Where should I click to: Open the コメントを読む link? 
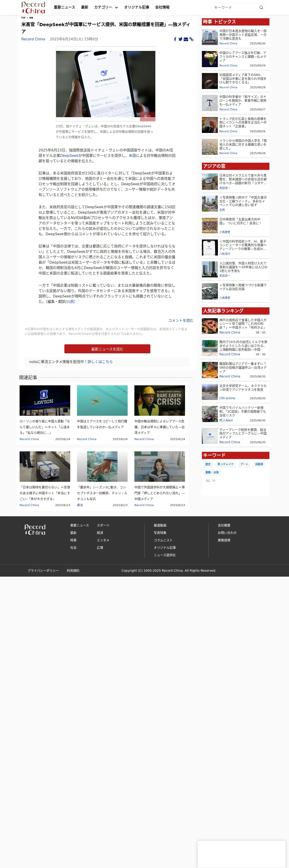tap(181, 320)
